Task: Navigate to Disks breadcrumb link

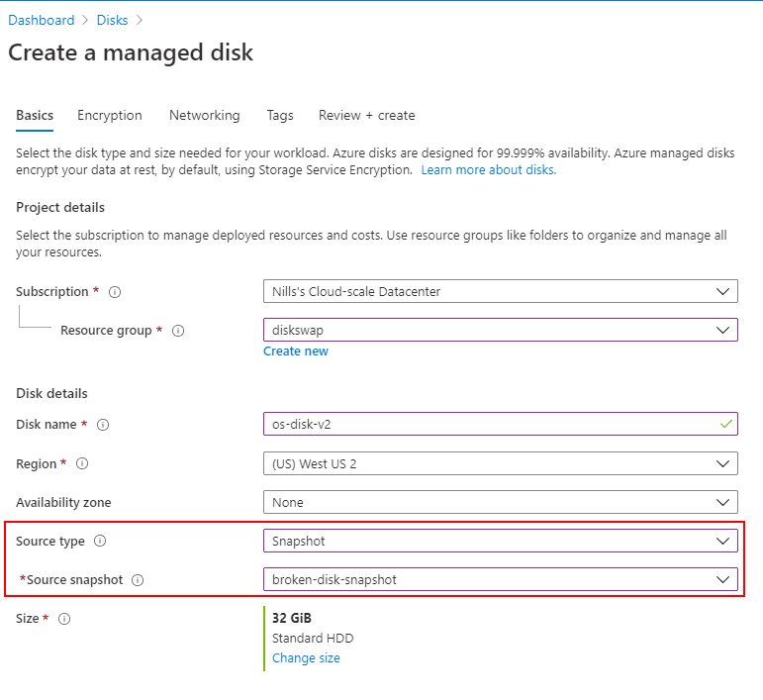Action: (113, 20)
